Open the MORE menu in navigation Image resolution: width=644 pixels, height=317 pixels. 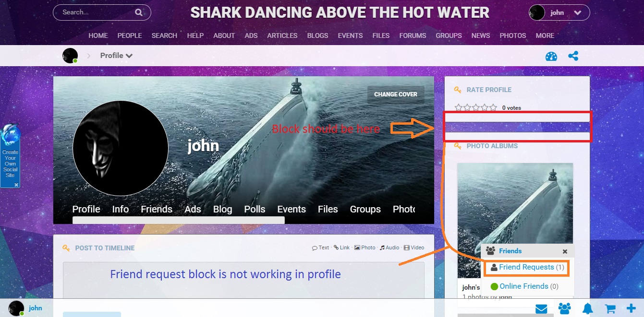[x=545, y=35]
